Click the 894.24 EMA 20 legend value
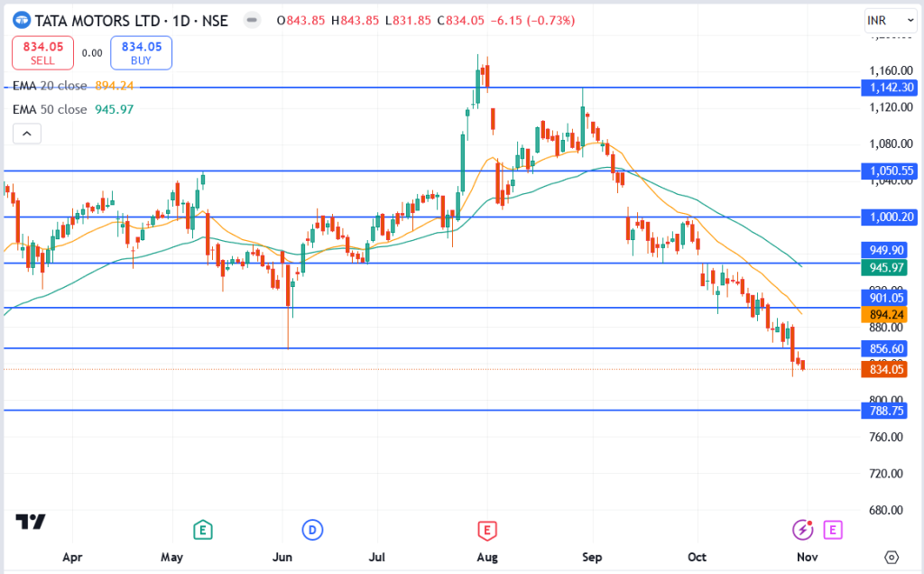Viewport: 924px width, 574px height. [115, 86]
